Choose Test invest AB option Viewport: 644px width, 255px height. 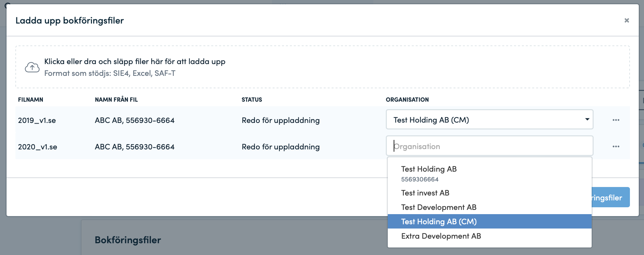tap(490, 193)
